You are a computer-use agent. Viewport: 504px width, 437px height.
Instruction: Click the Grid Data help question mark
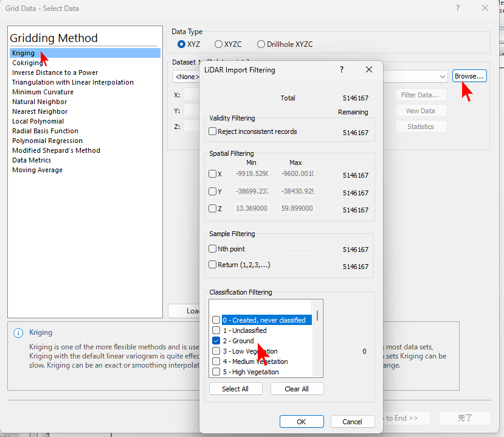tap(457, 9)
